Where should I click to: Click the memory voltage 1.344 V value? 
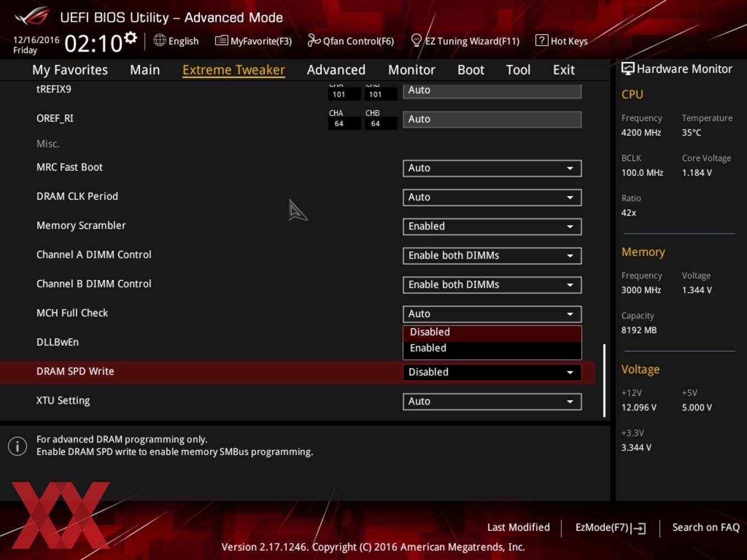coord(697,290)
